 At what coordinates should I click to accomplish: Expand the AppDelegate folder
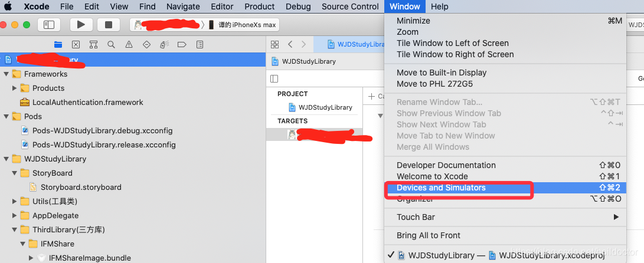14,215
